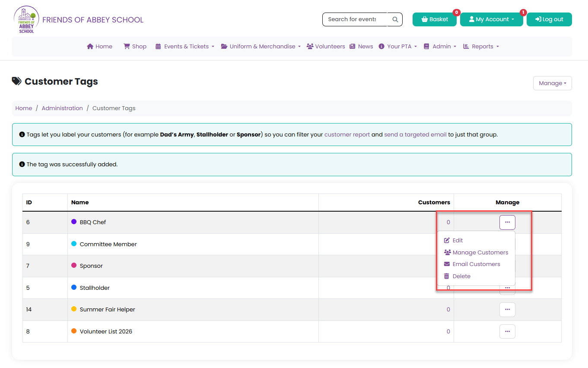The image size is (588, 368).
Task: Choose Manage Customers from the open menu
Action: pos(476,253)
